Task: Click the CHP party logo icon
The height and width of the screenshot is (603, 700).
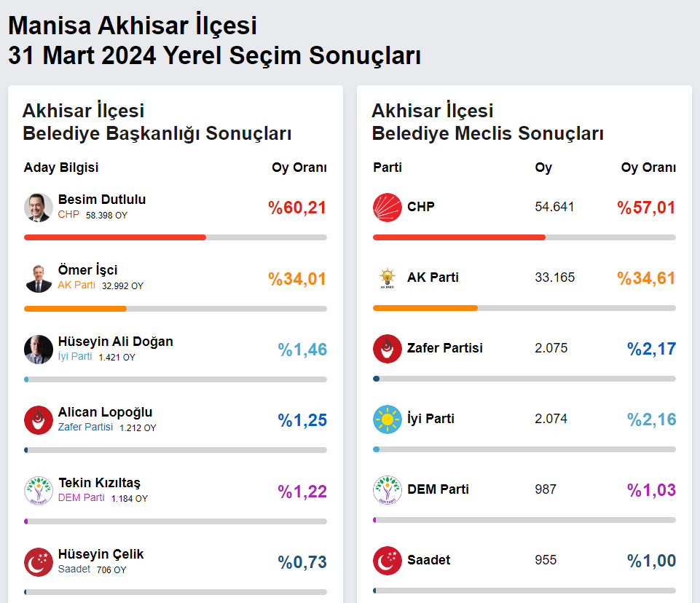Action: click(388, 208)
